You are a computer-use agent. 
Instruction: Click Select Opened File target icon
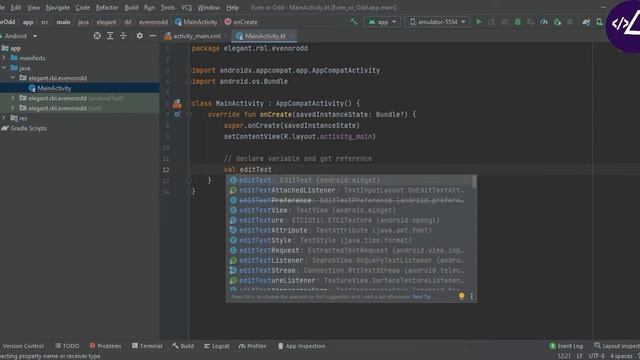click(97, 36)
